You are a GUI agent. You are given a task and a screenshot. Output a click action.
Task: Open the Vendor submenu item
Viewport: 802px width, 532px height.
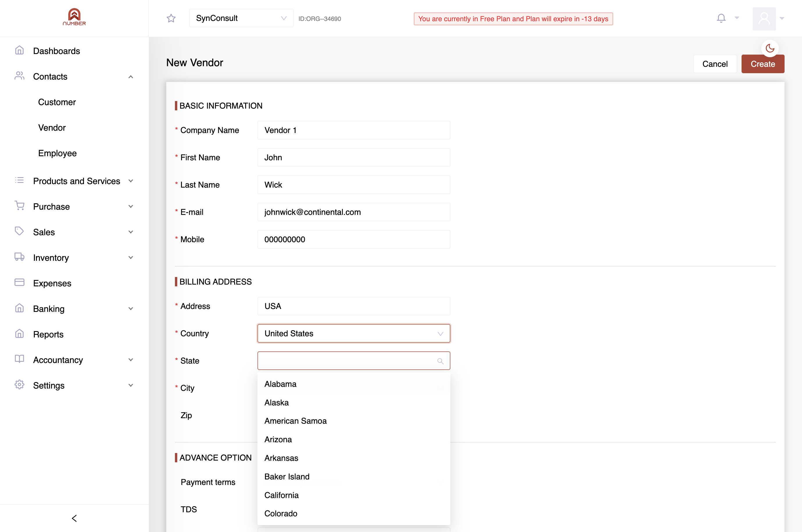point(52,127)
